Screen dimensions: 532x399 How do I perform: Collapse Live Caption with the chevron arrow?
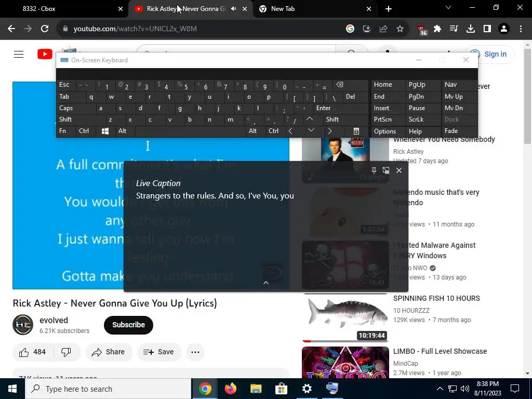click(266, 283)
